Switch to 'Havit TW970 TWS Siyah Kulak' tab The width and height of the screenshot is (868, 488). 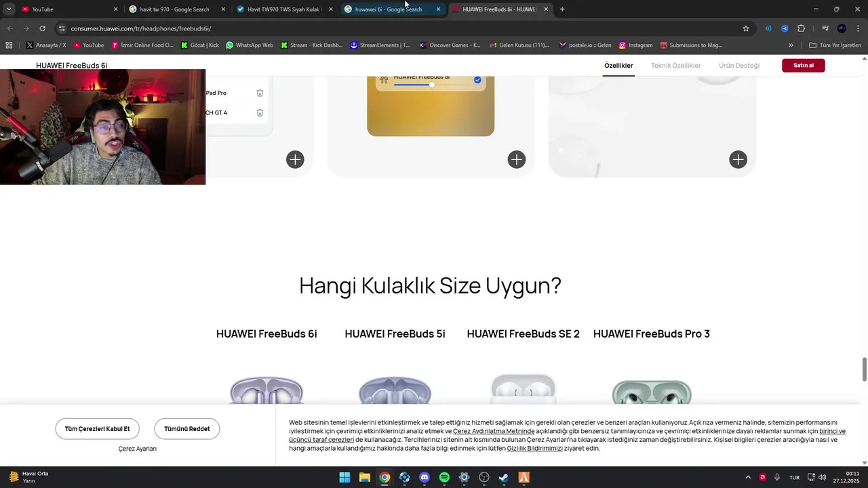[x=283, y=9]
